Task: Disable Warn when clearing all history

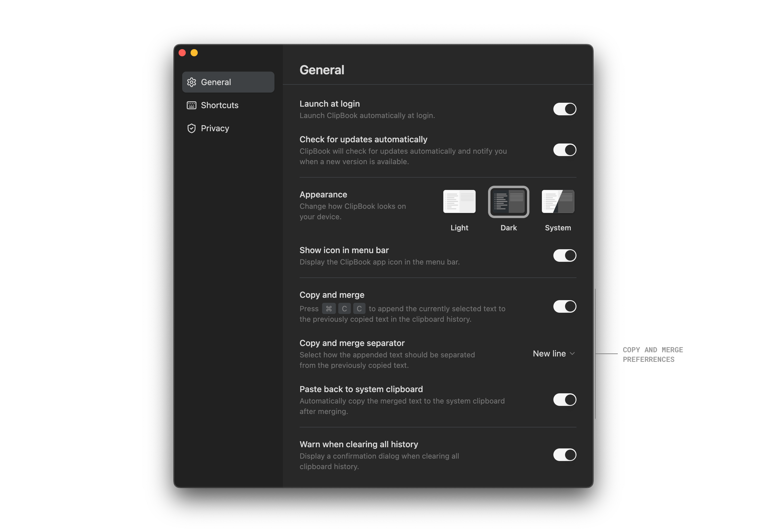Action: 564,455
